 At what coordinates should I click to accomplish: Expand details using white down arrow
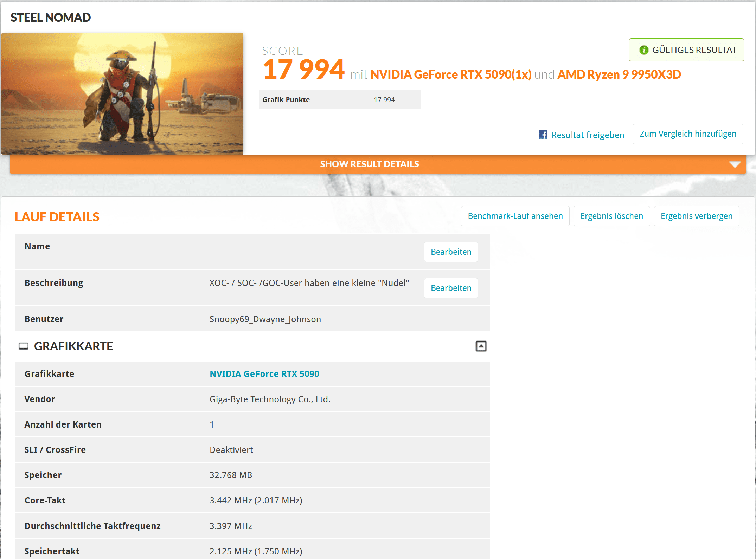pyautogui.click(x=734, y=164)
